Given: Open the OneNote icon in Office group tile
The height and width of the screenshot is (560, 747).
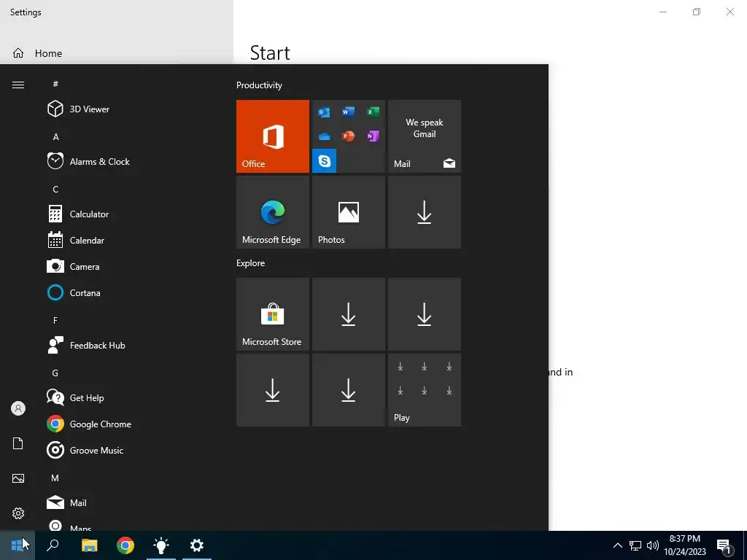Looking at the screenshot, I should pyautogui.click(x=373, y=136).
